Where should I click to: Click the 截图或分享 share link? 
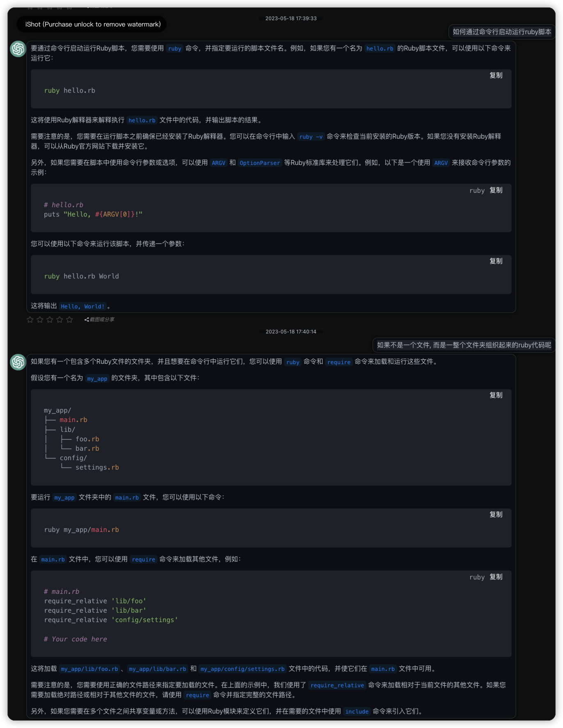(x=100, y=319)
